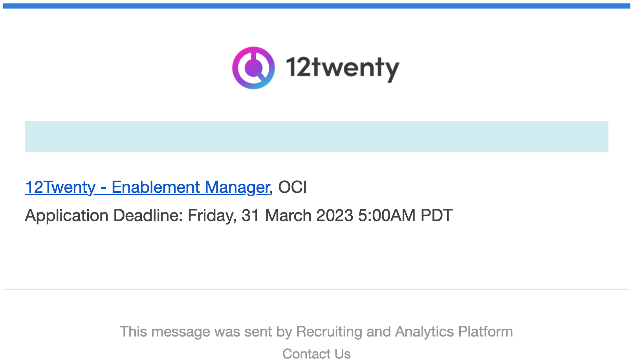Click the circular 12twenty logo icon
Viewport: 634px width, 364px height.
coord(253,68)
